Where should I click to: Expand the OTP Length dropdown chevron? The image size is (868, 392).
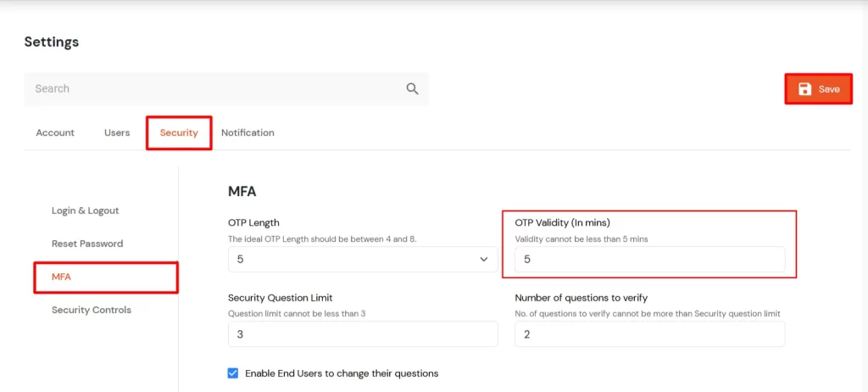(484, 259)
